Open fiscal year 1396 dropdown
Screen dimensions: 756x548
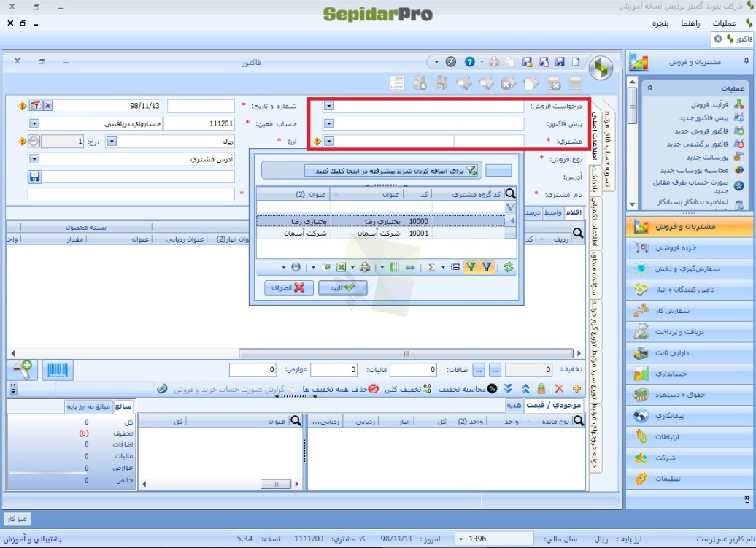[461, 539]
